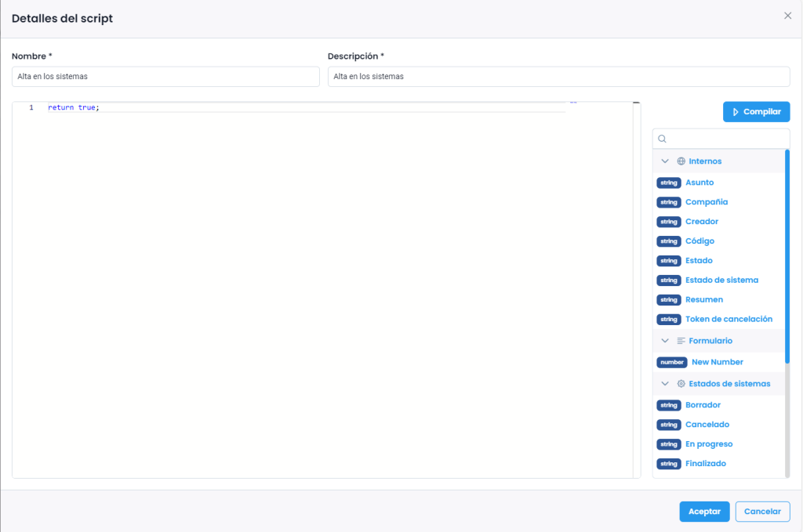Insert the Estado de sistema variable
This screenshot has height=532, width=803.
coord(721,280)
